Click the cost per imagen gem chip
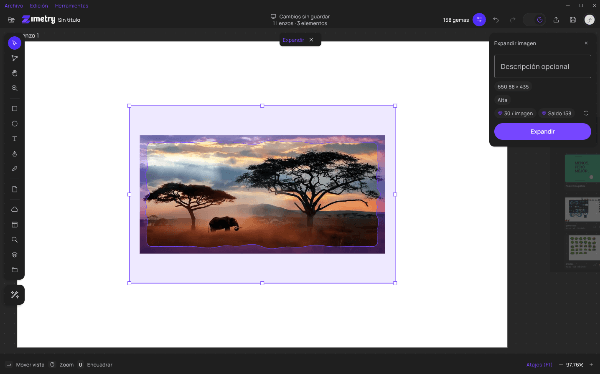Viewport: 600px width, 374px height. click(x=515, y=113)
